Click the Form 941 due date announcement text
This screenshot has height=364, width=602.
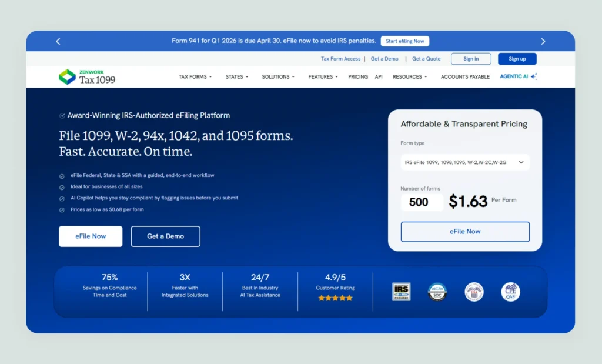pyautogui.click(x=274, y=41)
